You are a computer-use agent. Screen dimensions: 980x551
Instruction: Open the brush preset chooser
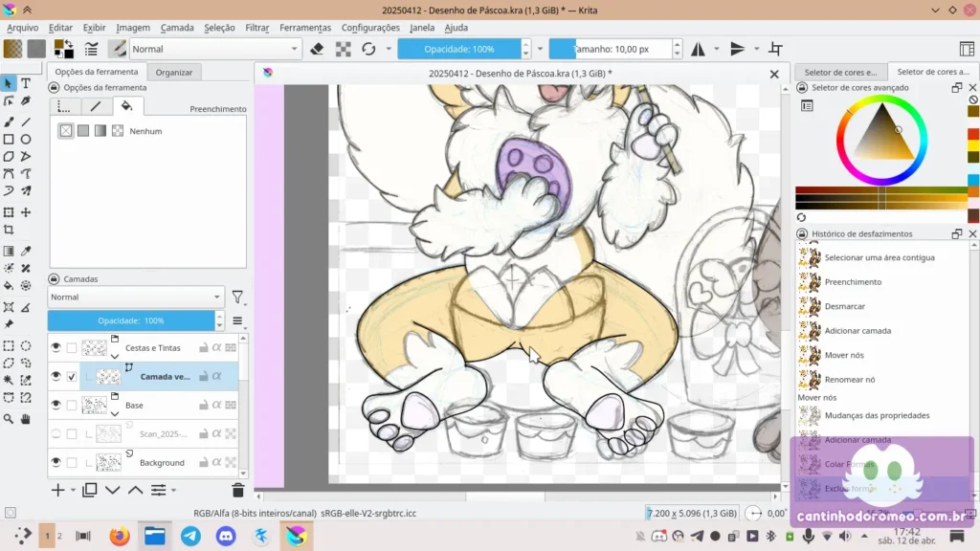click(x=117, y=49)
